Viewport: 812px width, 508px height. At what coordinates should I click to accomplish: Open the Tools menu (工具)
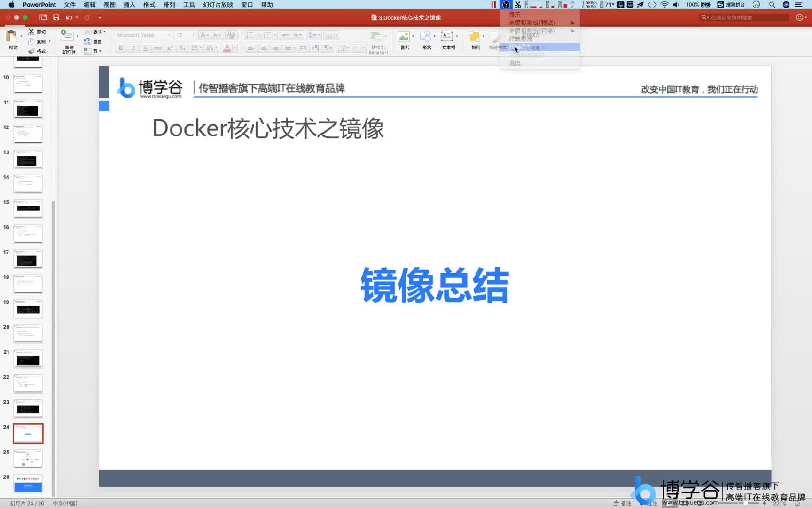click(189, 5)
